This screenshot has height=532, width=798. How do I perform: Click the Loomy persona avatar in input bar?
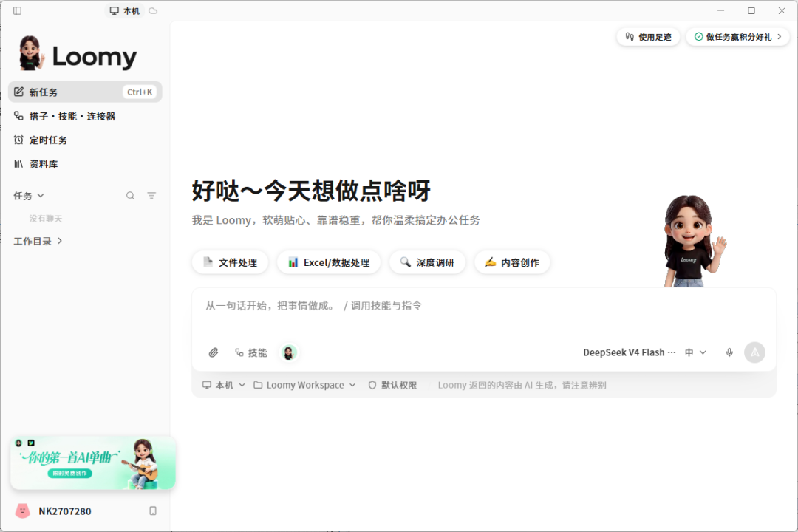click(x=289, y=352)
